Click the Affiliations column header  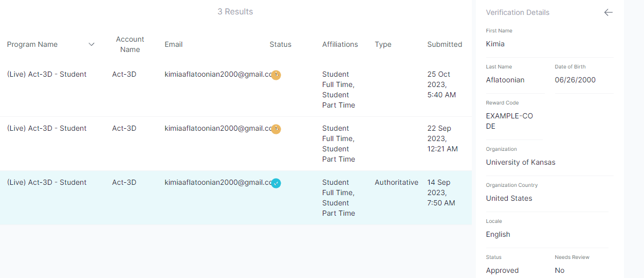click(340, 44)
